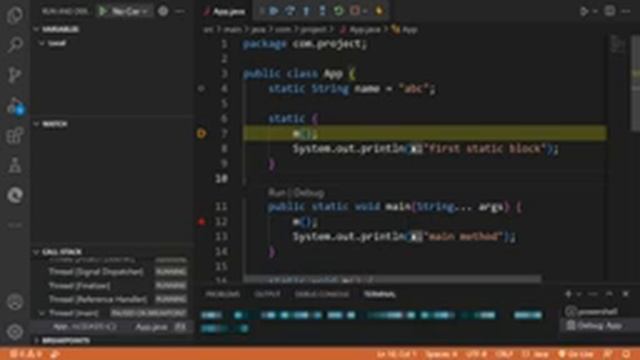This screenshot has width=640, height=360.
Task: Close the terminal panel
Action: tap(626, 294)
